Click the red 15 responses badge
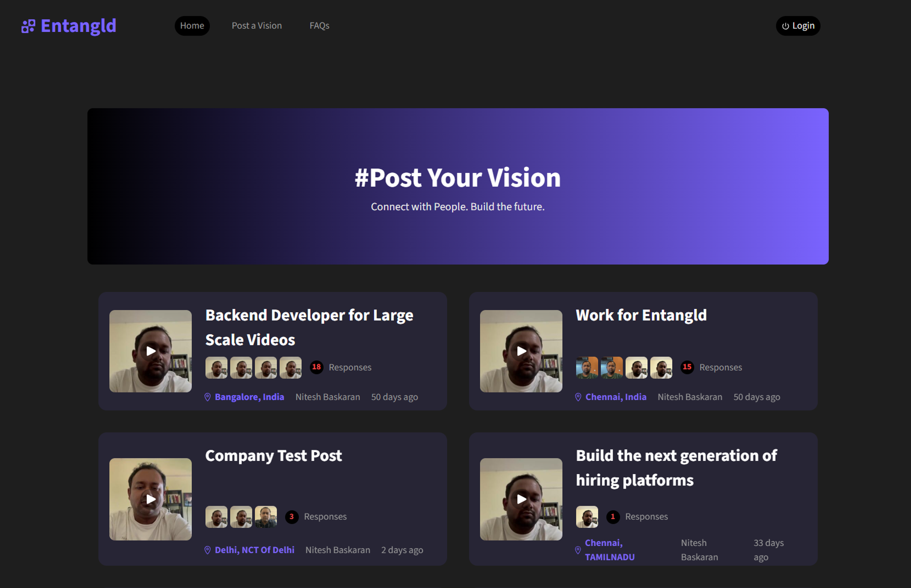 (x=687, y=367)
